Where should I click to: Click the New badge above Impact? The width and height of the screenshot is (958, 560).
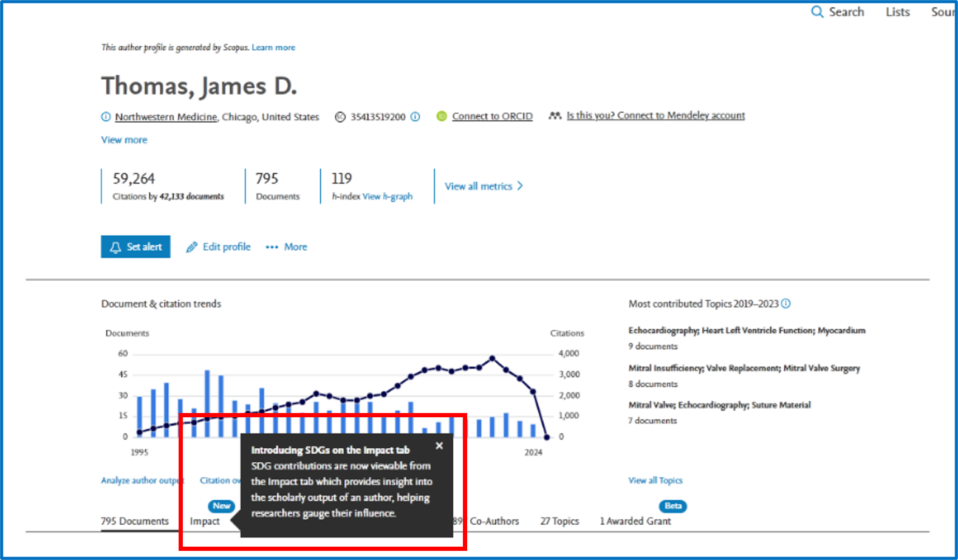click(222, 506)
